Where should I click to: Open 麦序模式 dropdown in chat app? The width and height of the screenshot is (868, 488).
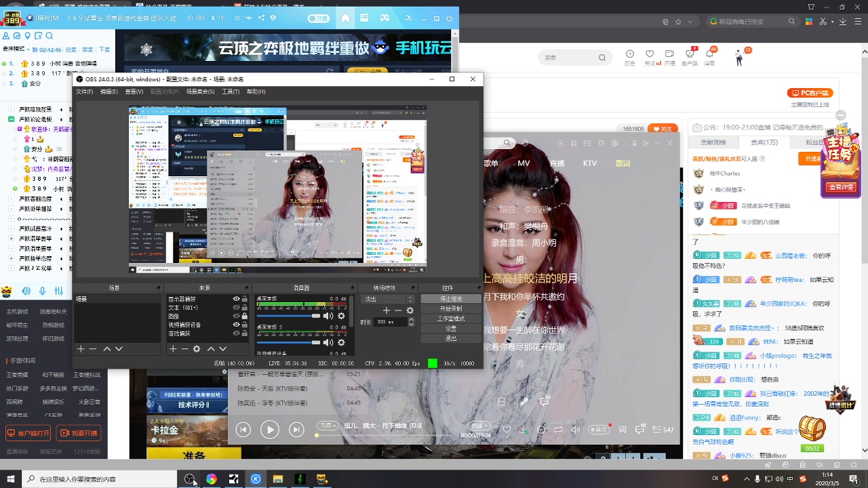pyautogui.click(x=17, y=49)
